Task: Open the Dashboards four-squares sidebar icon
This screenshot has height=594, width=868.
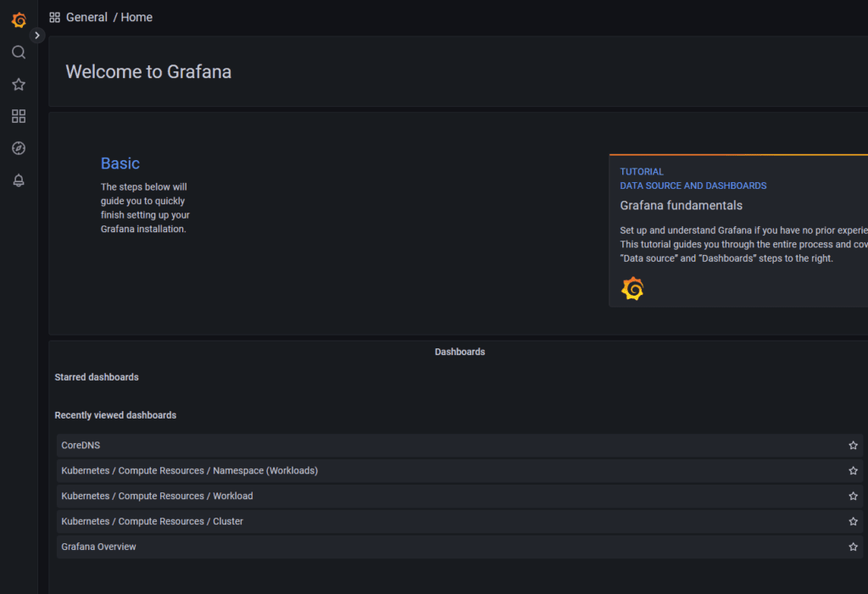Action: (x=19, y=116)
